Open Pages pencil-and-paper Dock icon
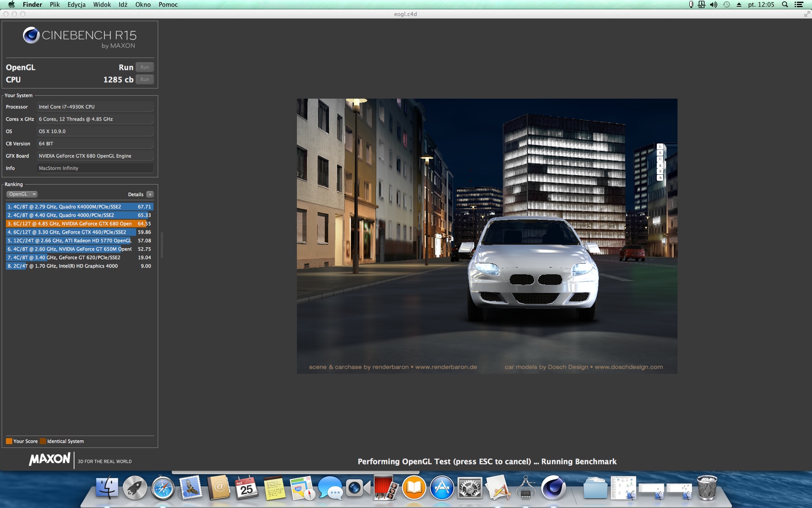 click(x=498, y=488)
